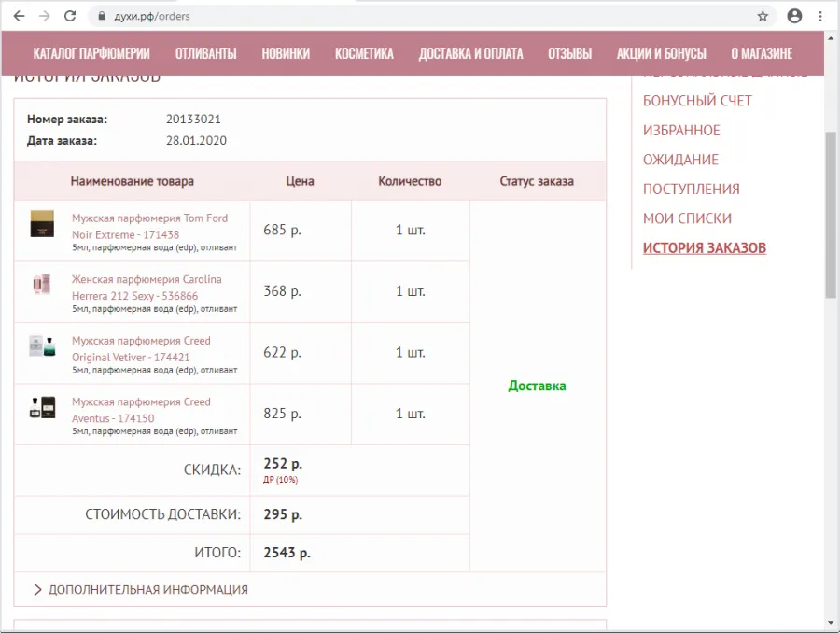The image size is (840, 633).
Task: Click delivery cost 295 р.
Action: pos(283,514)
